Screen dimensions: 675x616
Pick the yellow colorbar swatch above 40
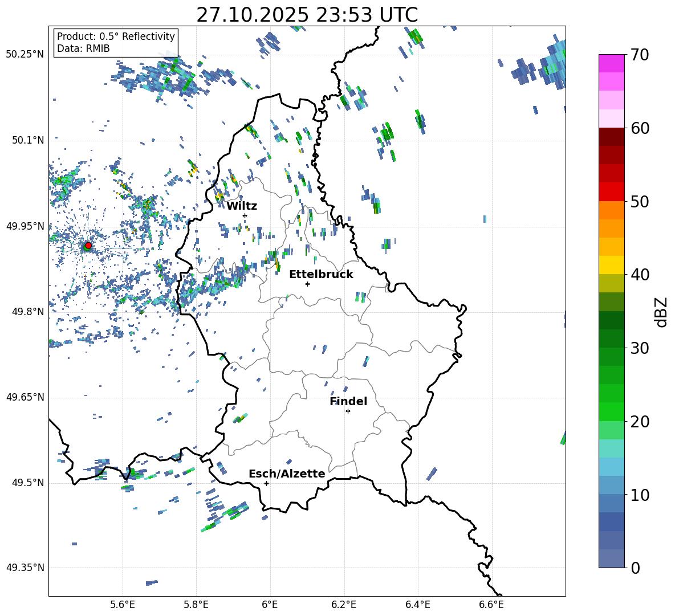coord(612,264)
